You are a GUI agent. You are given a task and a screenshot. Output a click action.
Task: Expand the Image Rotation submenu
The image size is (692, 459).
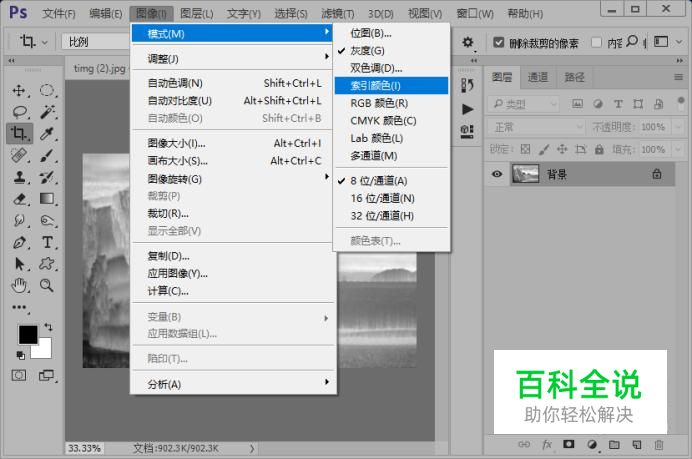(x=232, y=179)
